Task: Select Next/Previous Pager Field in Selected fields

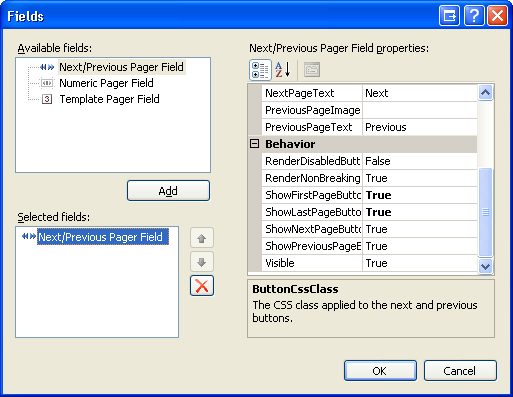Action: tap(103, 237)
